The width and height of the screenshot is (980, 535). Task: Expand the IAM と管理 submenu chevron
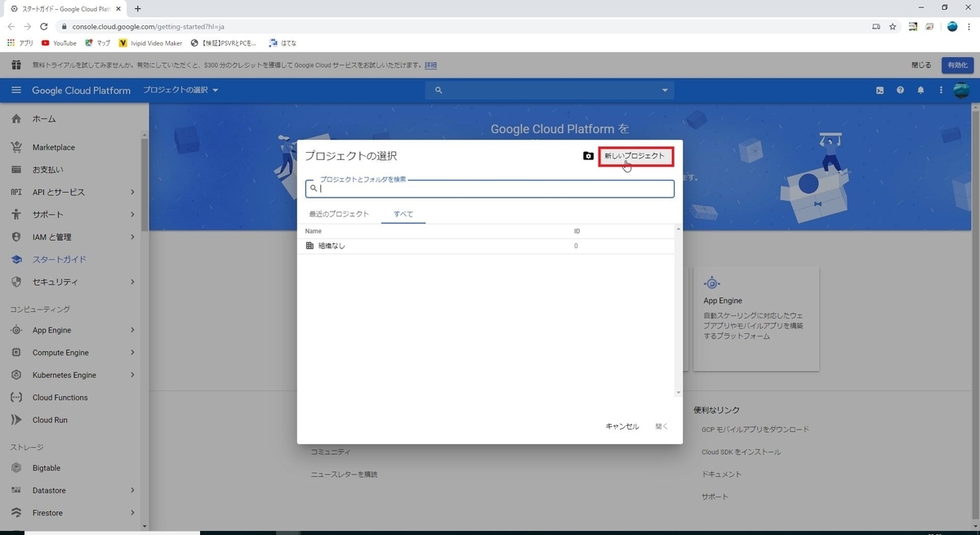pos(132,237)
